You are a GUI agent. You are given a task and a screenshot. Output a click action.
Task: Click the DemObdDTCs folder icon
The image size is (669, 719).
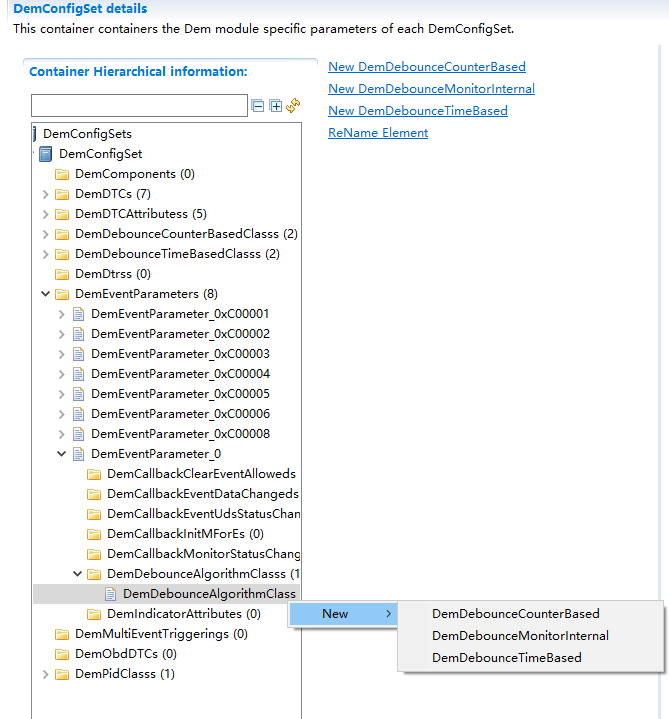[x=62, y=654]
